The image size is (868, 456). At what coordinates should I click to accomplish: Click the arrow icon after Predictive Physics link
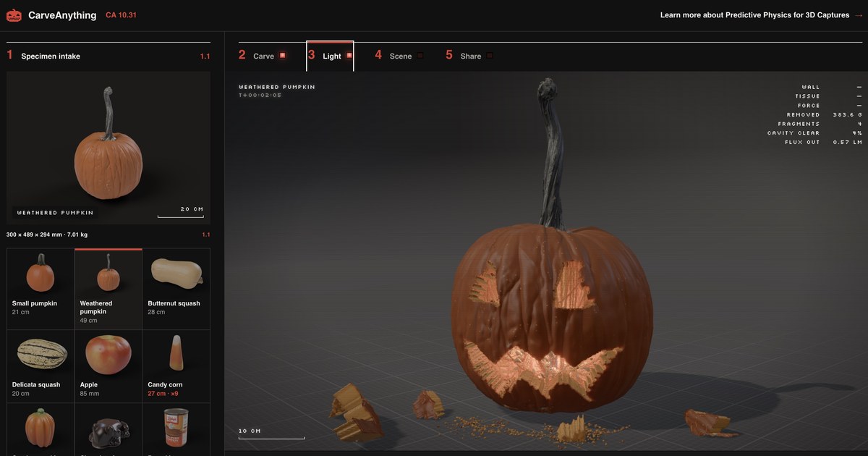[x=858, y=15]
